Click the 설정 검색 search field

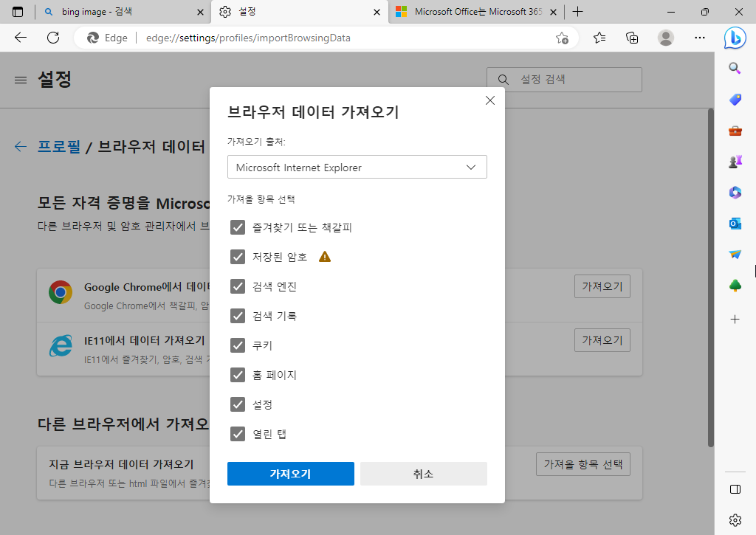[x=564, y=80]
